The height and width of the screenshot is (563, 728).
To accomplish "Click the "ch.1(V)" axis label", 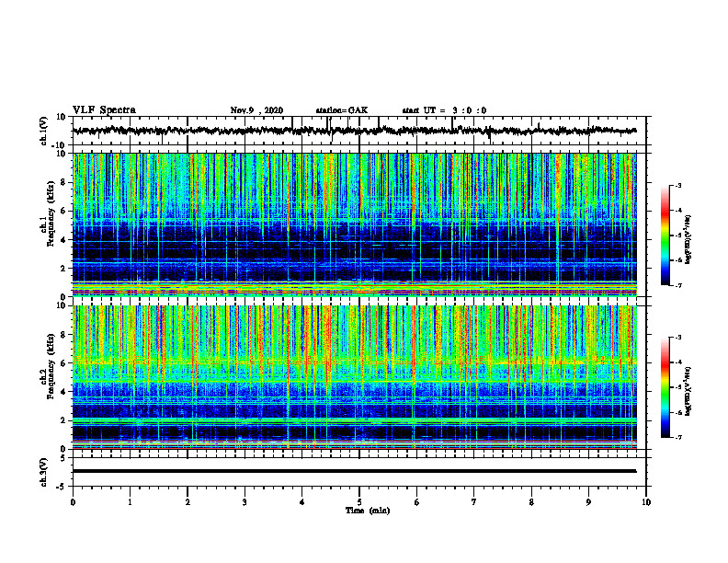I will coord(44,131).
